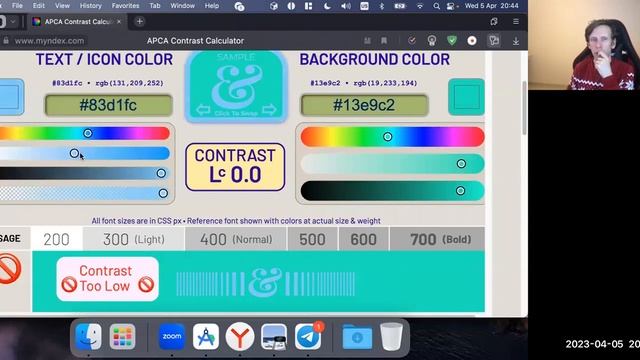Open reader mode icon in address bar
The width and height of the screenshot is (640, 360).
pyautogui.click(x=367, y=40)
